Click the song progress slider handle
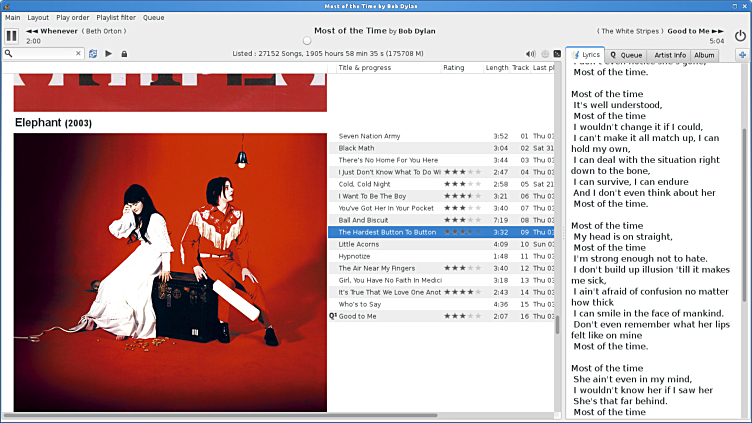The width and height of the screenshot is (752, 423). (x=307, y=41)
